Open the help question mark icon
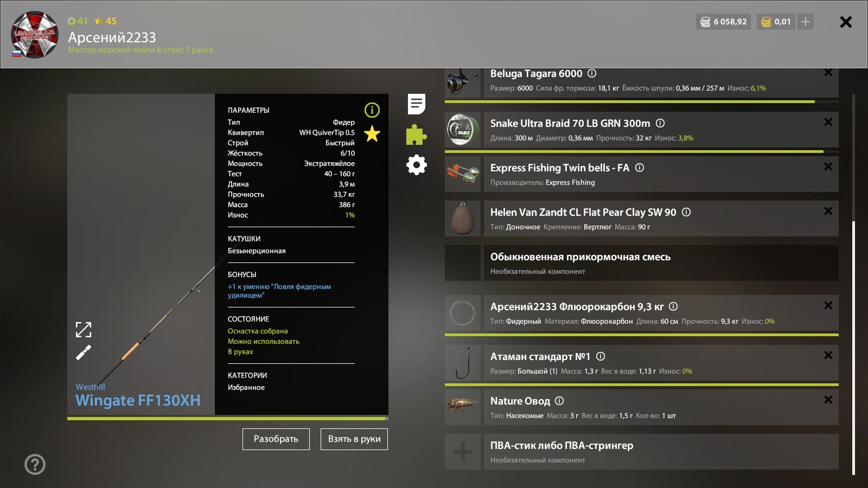 click(x=35, y=464)
